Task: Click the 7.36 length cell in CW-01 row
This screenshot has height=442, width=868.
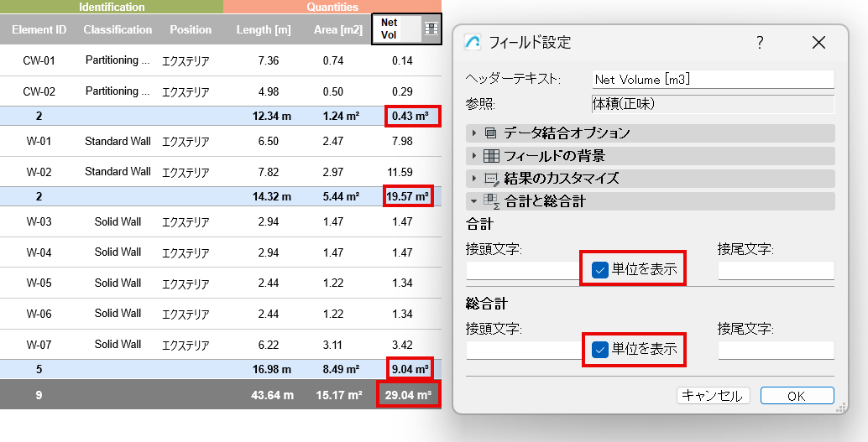Action: coord(269,60)
